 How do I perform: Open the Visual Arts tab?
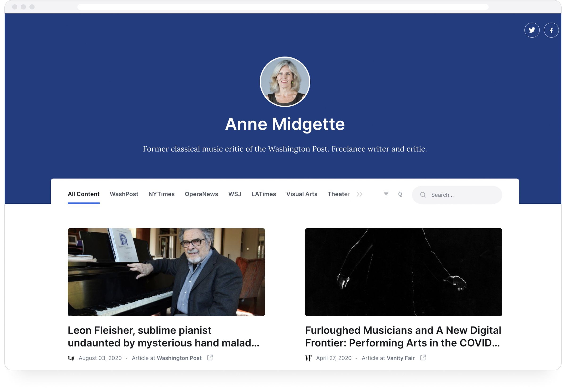[301, 194]
